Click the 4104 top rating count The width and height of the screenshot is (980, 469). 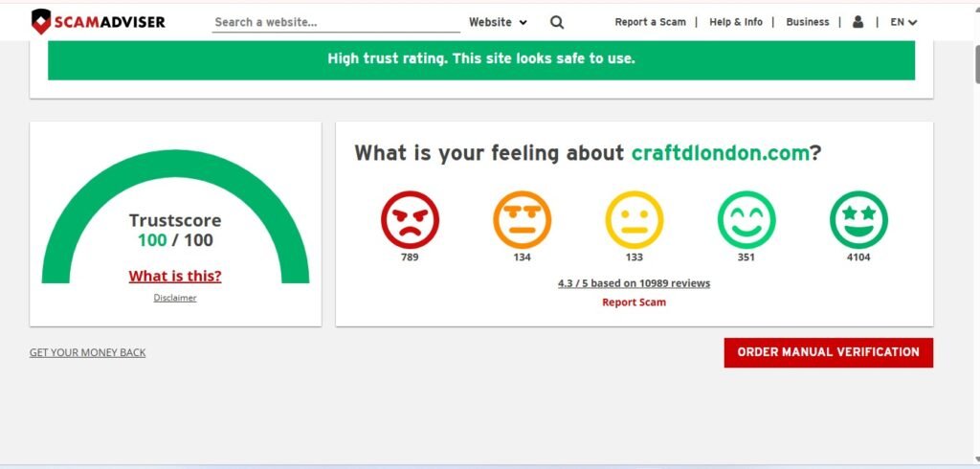858,257
